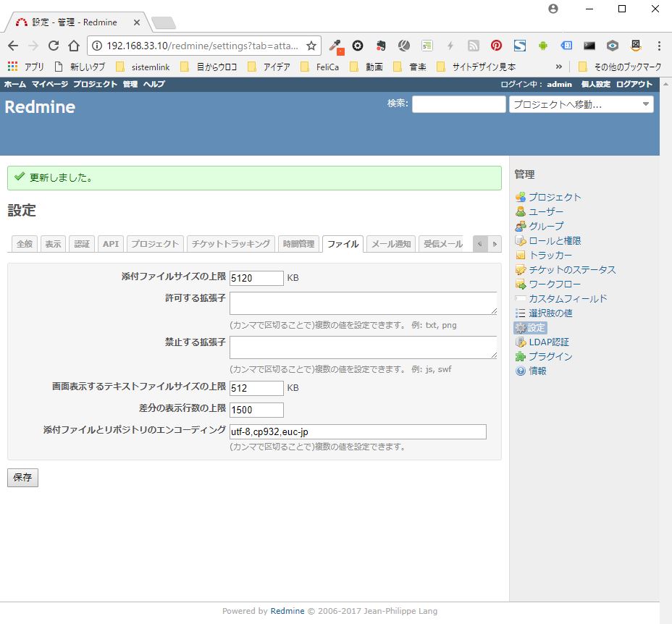Image resolution: width=672 pixels, height=624 pixels.
Task: Switch to the 表示 tab
Action: click(53, 244)
